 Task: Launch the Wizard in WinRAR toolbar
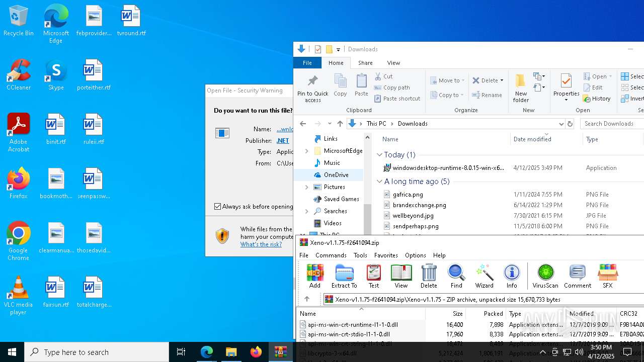pos(485,276)
